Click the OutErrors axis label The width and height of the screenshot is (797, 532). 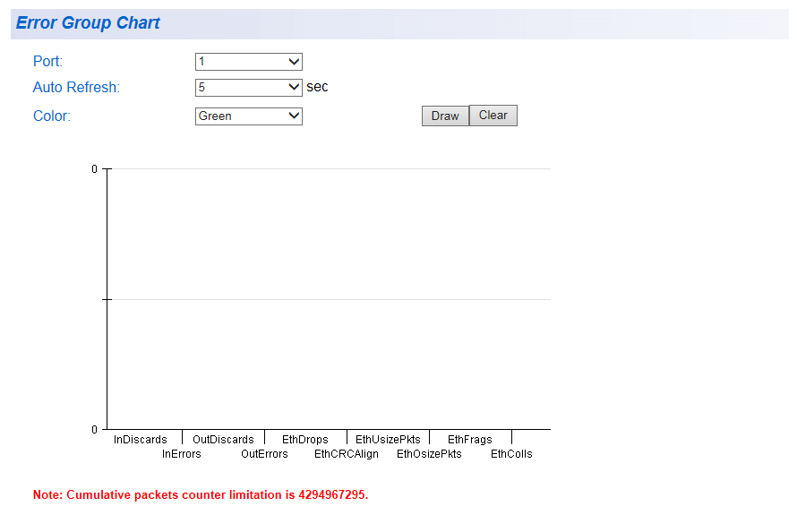(x=264, y=454)
